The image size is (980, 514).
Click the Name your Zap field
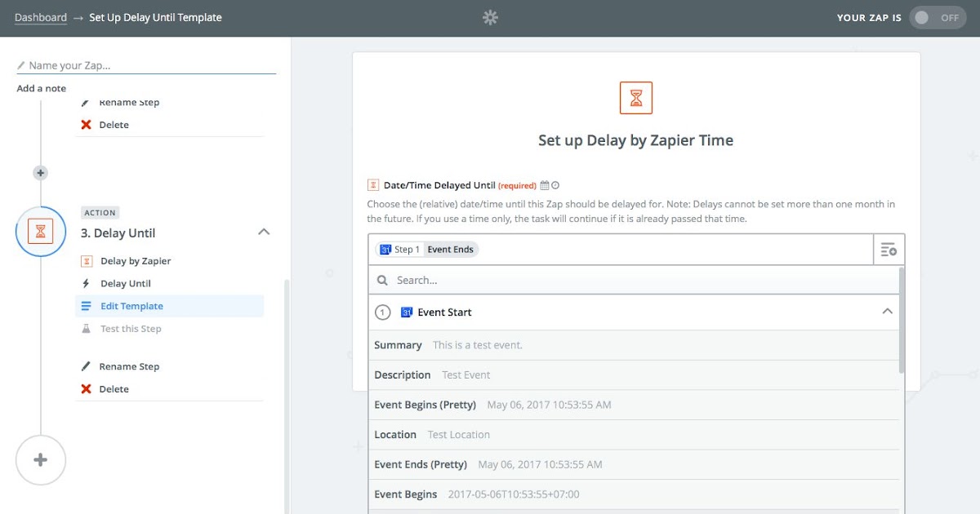146,65
